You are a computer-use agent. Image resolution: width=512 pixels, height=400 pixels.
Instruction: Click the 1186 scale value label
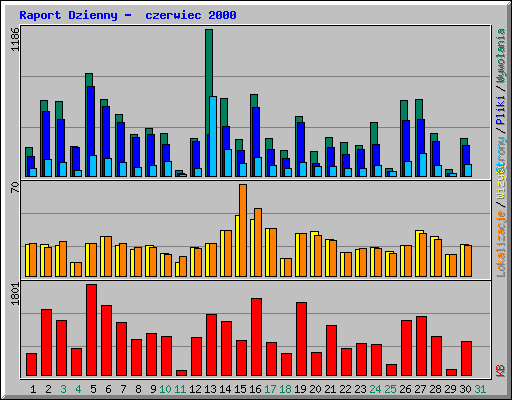coord(15,39)
